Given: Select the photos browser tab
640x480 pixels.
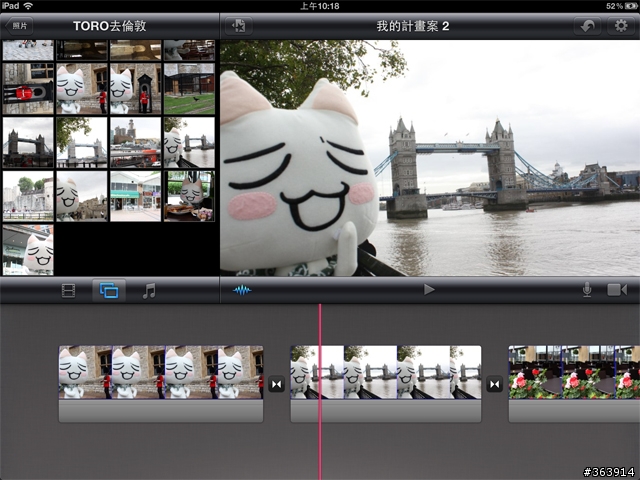Looking at the screenshot, I should click(109, 291).
